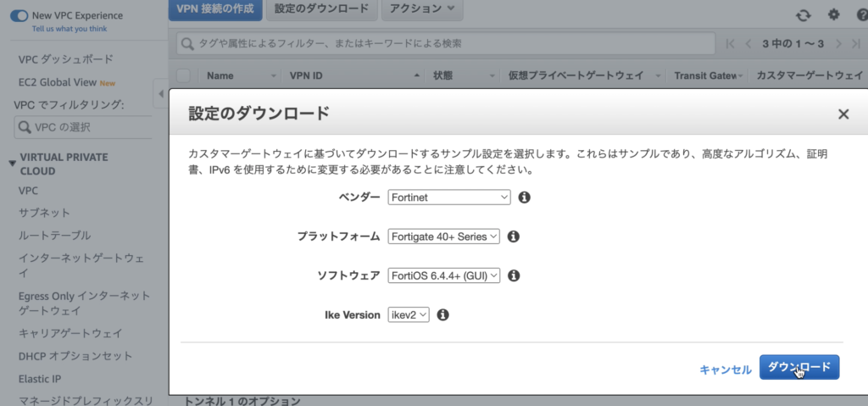Screen dimensions: 868x406
Task: Click the info icon next to ベンダー
Action: point(524,197)
